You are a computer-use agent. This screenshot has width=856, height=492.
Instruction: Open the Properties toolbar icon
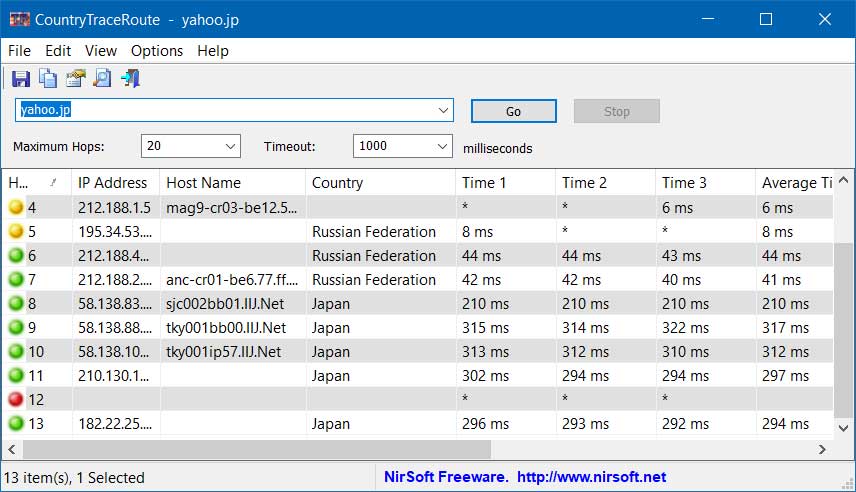[x=75, y=79]
